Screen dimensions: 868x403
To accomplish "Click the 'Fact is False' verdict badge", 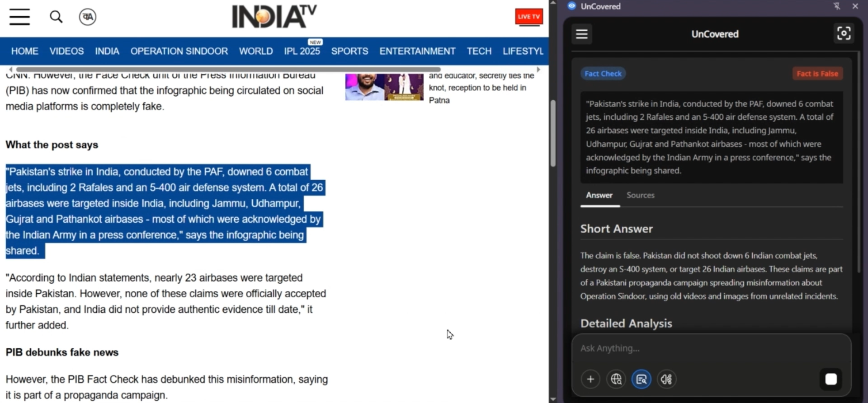I will 817,74.
